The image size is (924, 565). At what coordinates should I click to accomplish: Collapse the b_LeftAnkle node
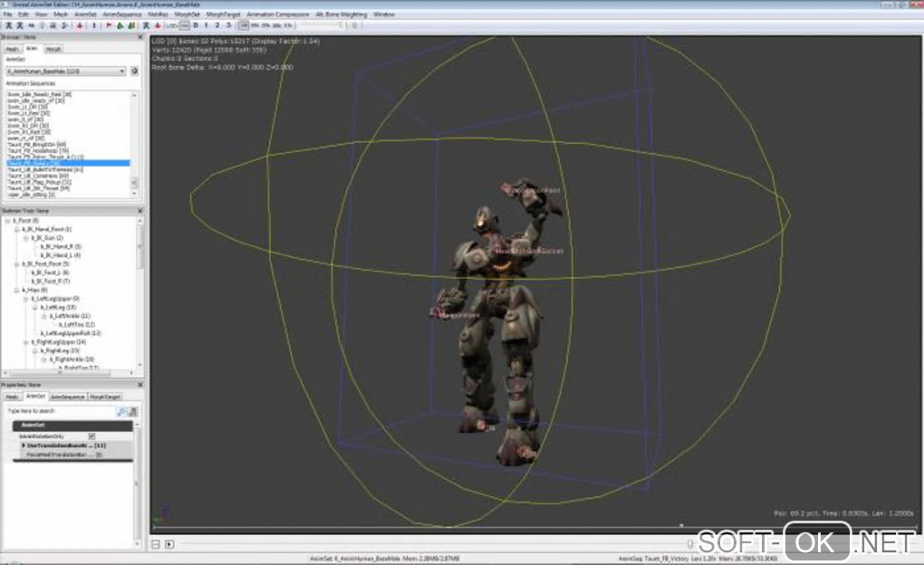44,316
